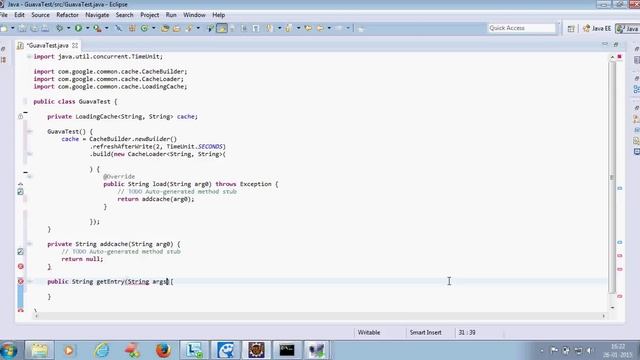Viewport: 640px width, 360px height.
Task: Open the Run menu
Action: (171, 15)
